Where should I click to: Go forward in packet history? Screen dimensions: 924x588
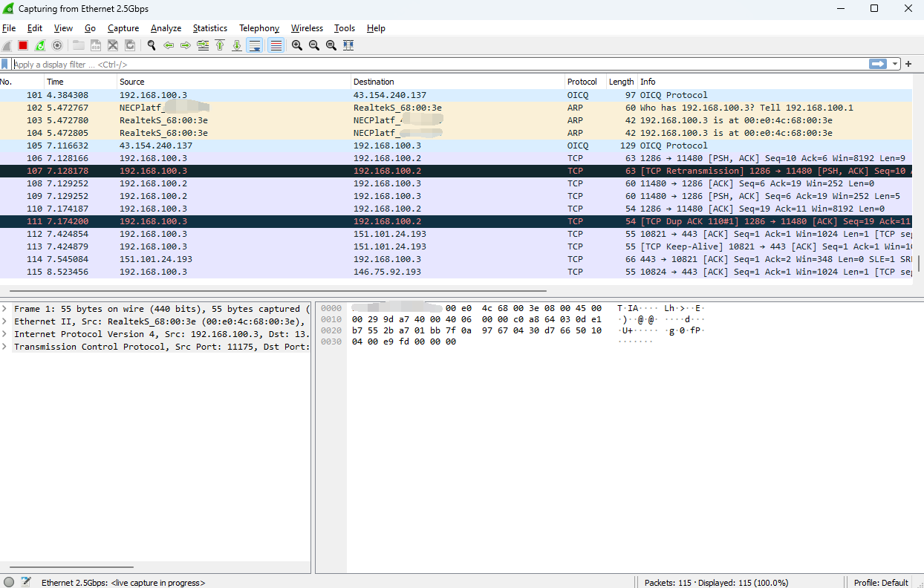coord(186,46)
